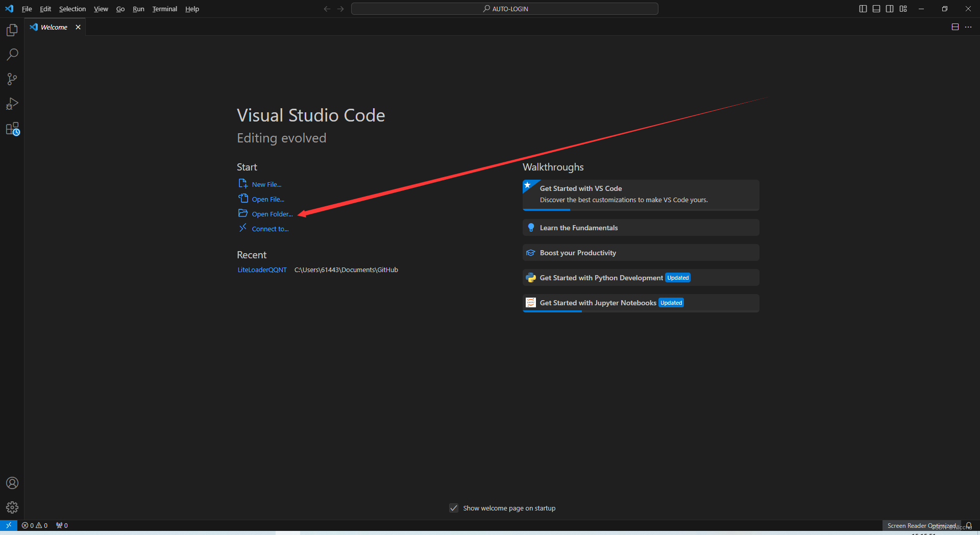Go forward with the navigation arrow
The height and width of the screenshot is (535, 980).
pyautogui.click(x=340, y=9)
